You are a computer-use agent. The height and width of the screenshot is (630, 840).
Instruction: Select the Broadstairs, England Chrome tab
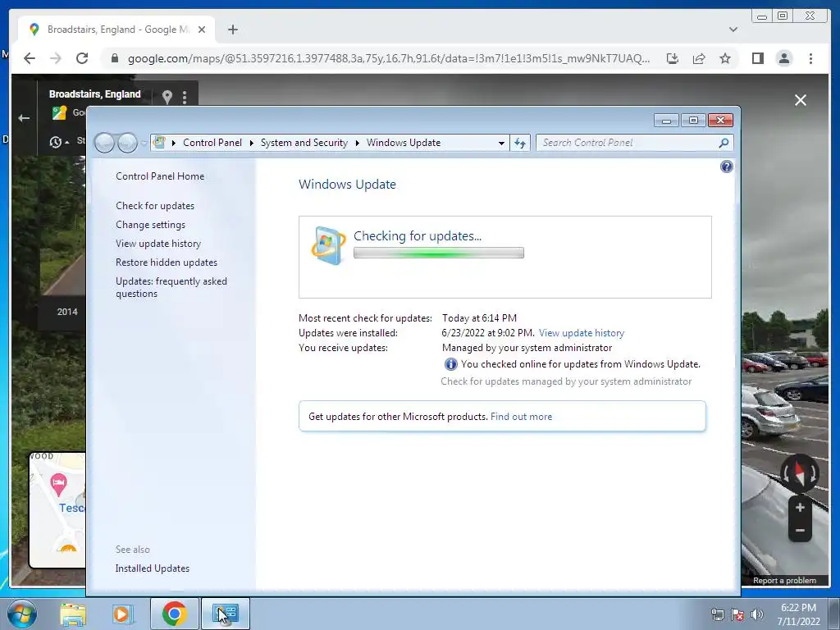click(x=117, y=30)
